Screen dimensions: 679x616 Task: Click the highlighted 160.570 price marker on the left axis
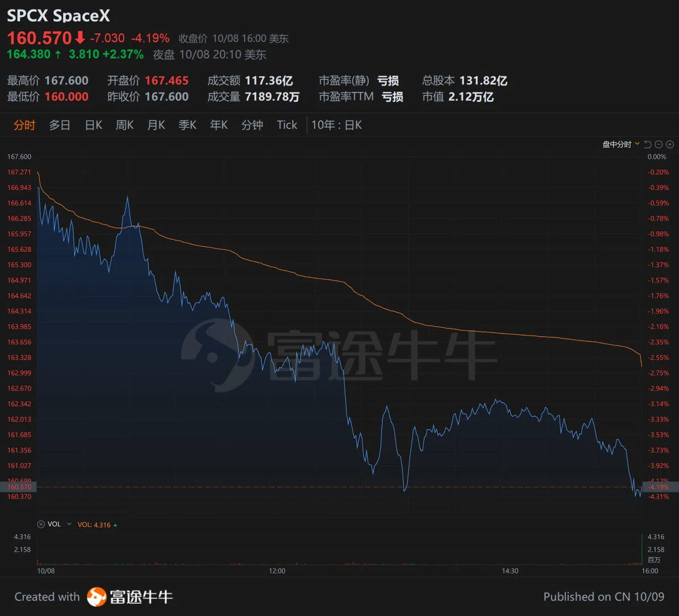[19, 487]
